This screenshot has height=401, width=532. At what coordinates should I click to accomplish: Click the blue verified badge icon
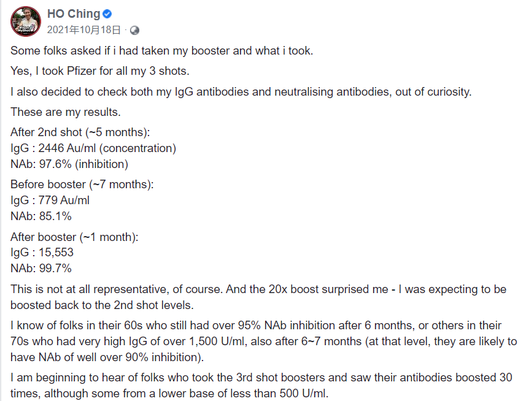pos(107,14)
